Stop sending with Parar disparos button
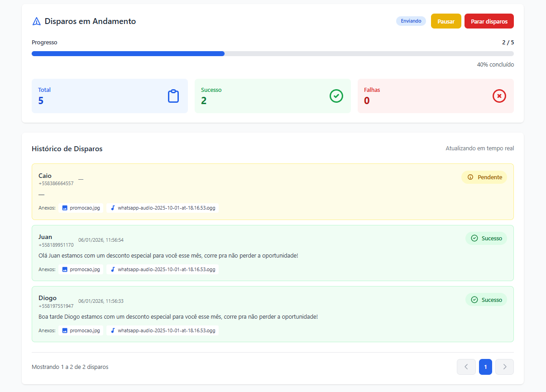This screenshot has width=546, height=392. coord(489,21)
